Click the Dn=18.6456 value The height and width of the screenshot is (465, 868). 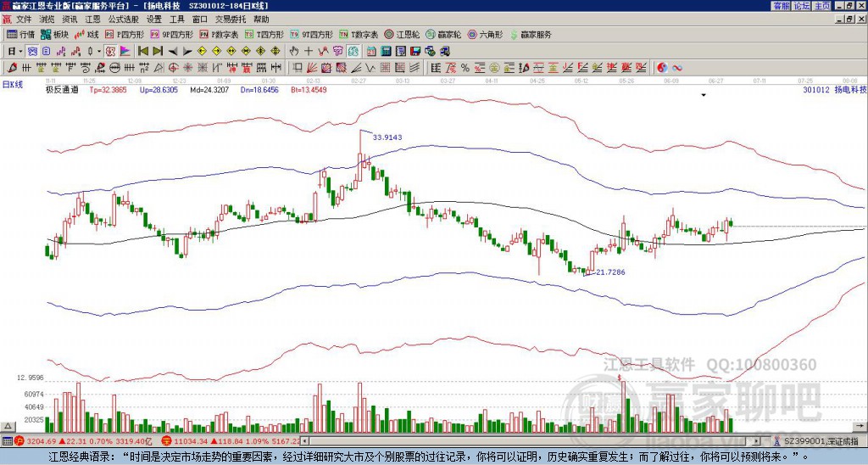(259, 89)
